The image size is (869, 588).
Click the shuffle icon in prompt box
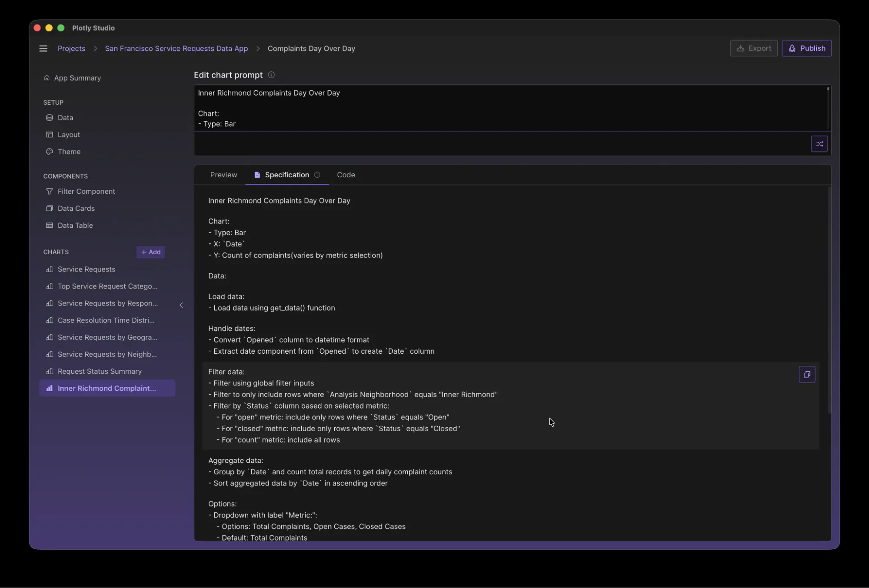[819, 144]
